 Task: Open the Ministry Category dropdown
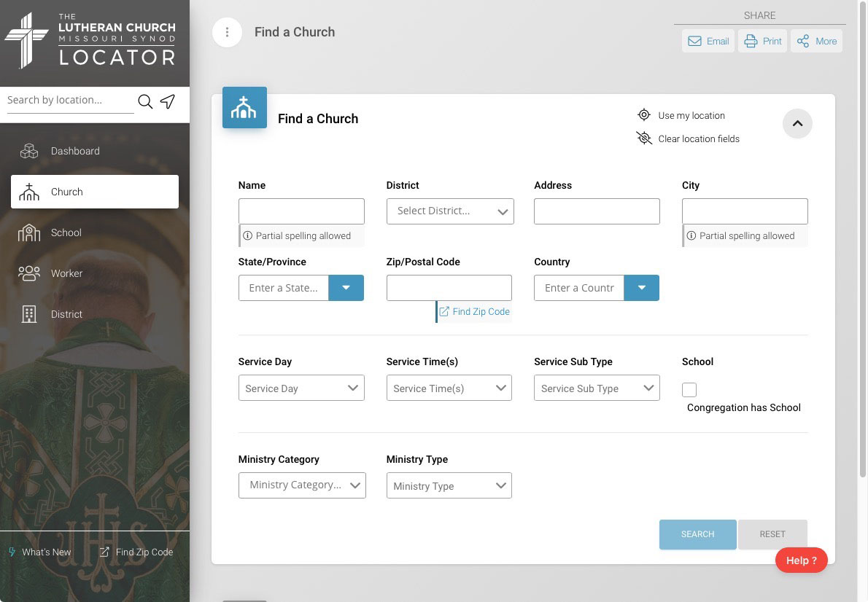point(301,485)
